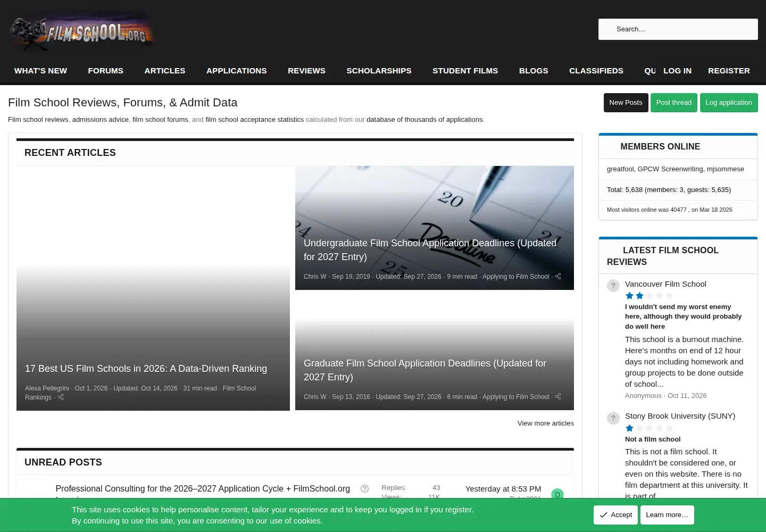Open the Stony Brook review's anonymous avatar
The image size is (766, 532).
pyautogui.click(x=613, y=418)
